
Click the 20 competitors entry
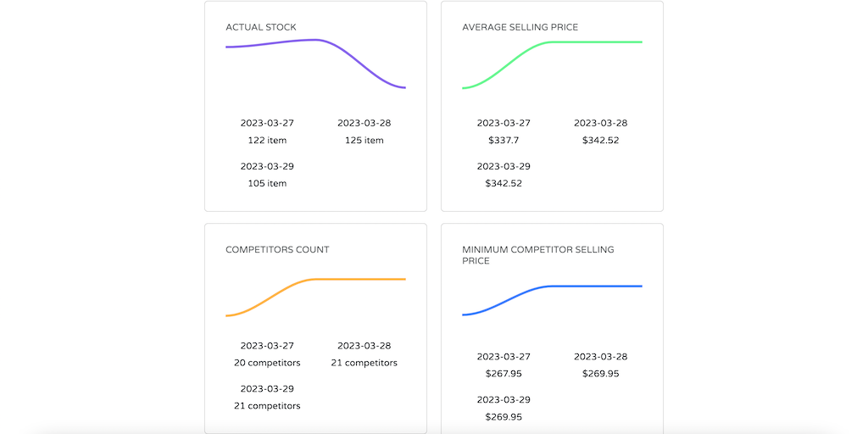tap(267, 363)
